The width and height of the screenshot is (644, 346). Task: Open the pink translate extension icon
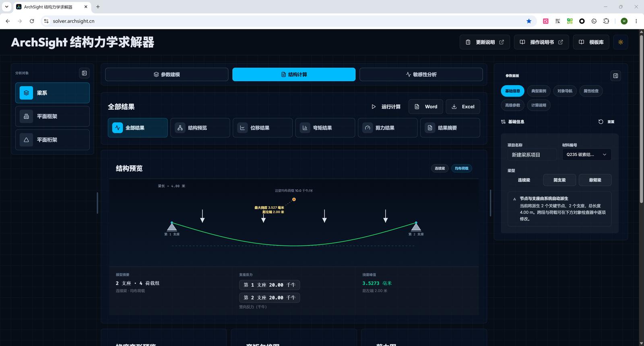pos(546,21)
